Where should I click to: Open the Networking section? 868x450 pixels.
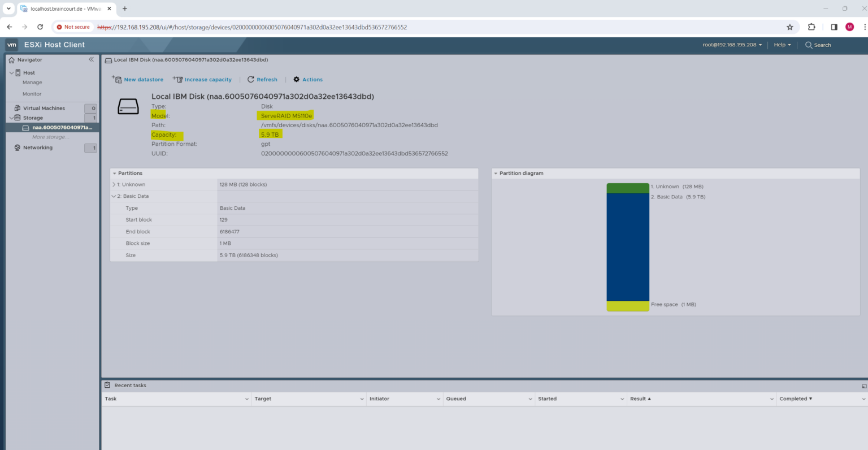[38, 148]
